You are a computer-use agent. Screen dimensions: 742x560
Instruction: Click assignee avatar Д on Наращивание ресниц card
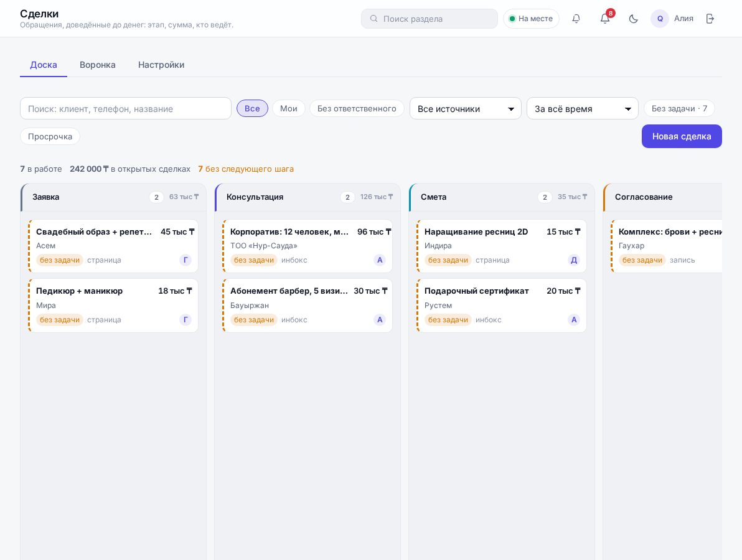(574, 259)
